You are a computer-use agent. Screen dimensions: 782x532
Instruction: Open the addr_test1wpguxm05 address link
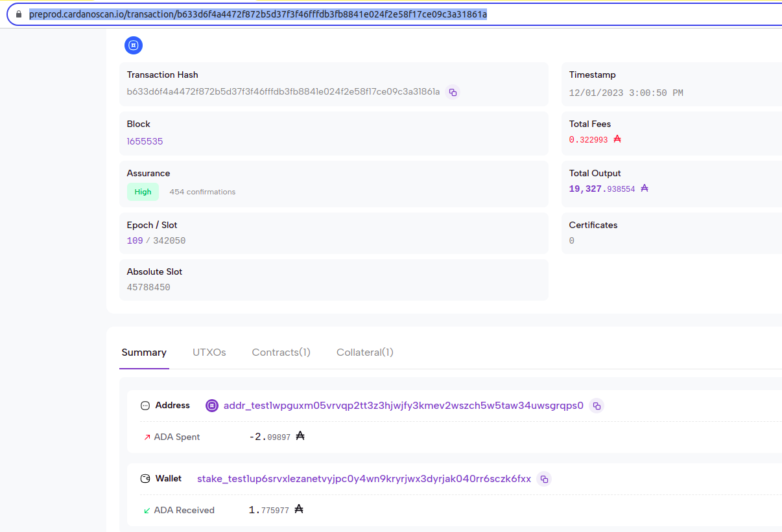coord(403,406)
